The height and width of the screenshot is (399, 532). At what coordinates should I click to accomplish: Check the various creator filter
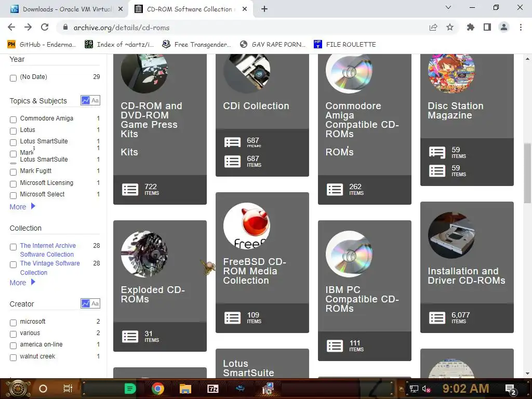tap(13, 334)
